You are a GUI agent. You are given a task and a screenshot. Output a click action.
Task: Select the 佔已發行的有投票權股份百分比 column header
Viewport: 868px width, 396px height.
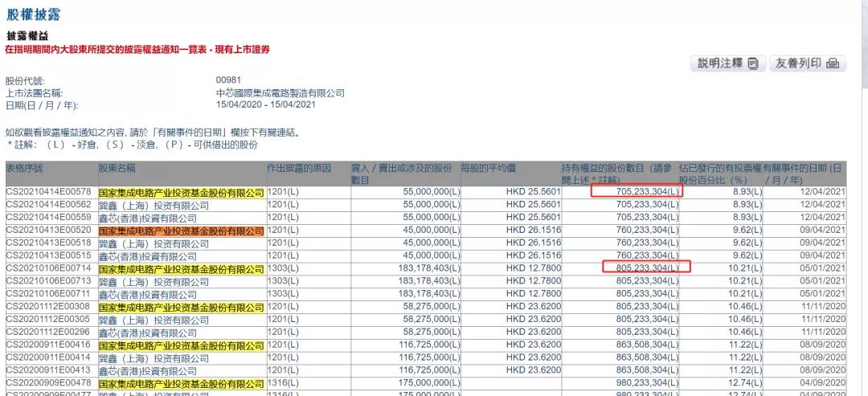point(719,174)
